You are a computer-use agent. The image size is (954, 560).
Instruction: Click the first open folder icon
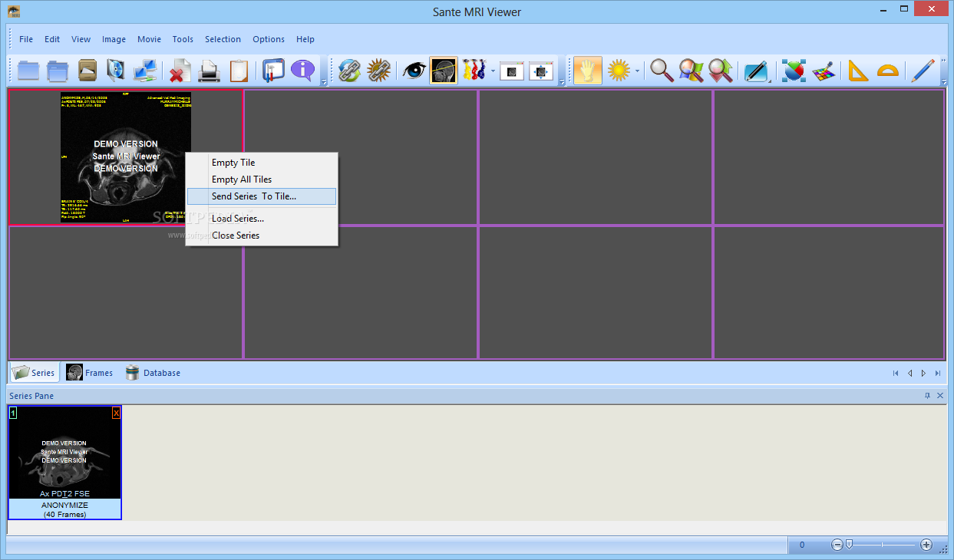pyautogui.click(x=28, y=71)
